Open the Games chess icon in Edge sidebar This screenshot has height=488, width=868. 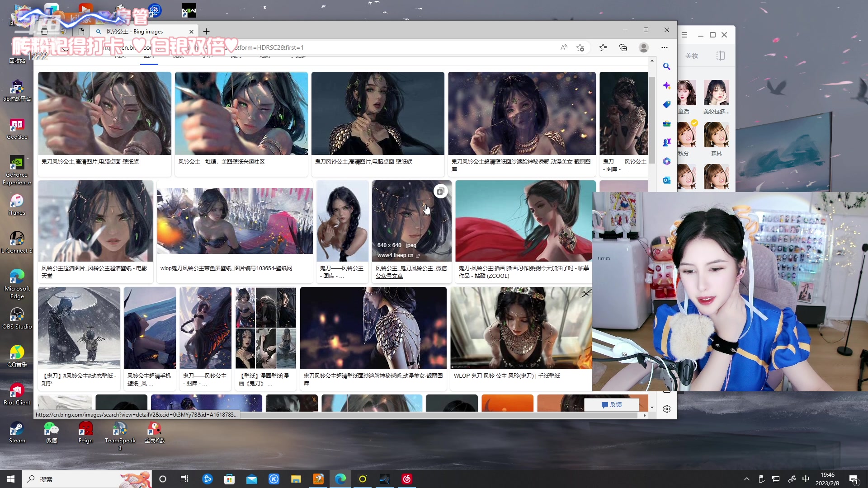[x=666, y=142]
